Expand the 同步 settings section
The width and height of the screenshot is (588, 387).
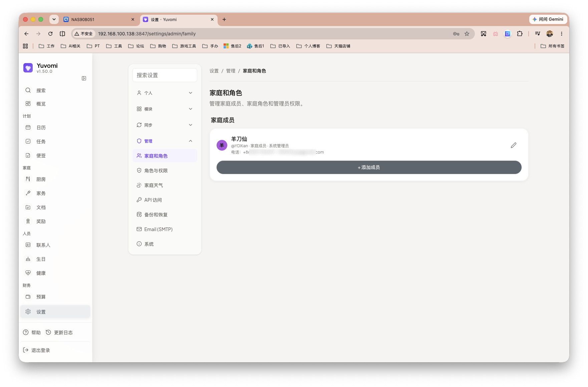click(165, 125)
